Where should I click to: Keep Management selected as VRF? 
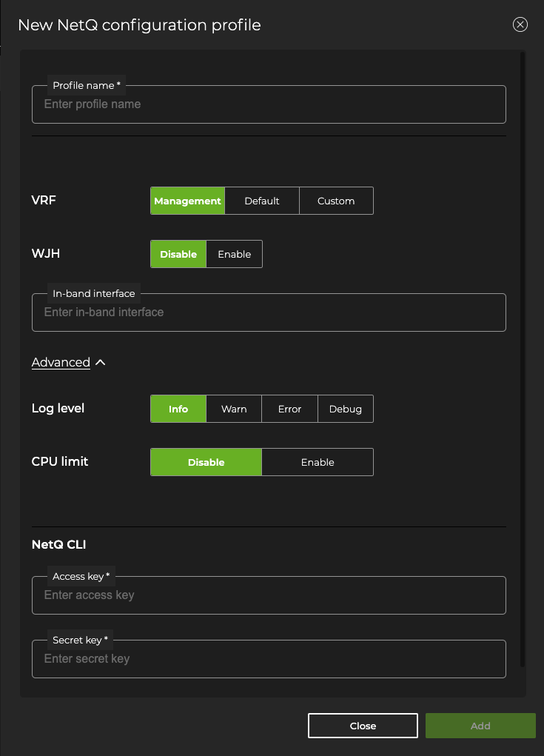187,200
